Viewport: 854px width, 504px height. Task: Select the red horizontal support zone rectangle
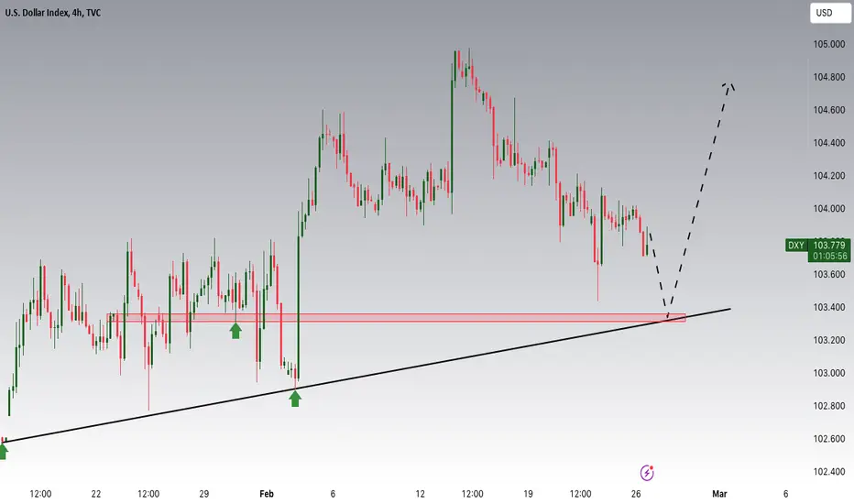pos(396,318)
